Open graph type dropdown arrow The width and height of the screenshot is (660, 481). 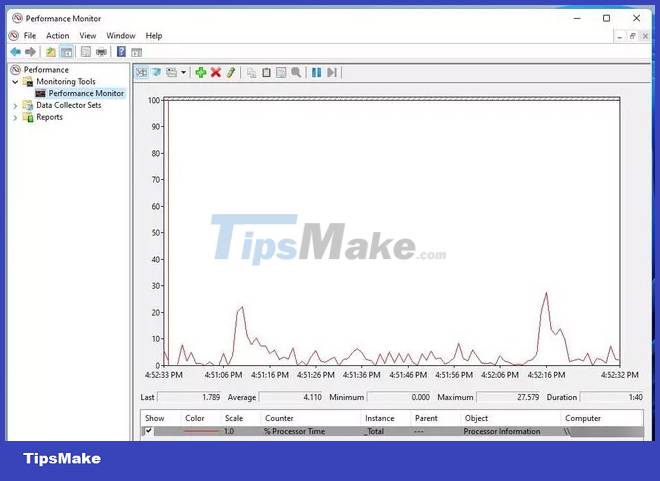(x=184, y=73)
